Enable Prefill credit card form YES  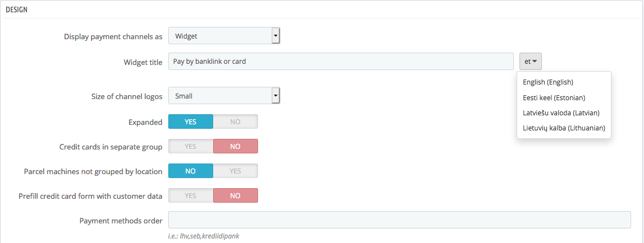(191, 196)
